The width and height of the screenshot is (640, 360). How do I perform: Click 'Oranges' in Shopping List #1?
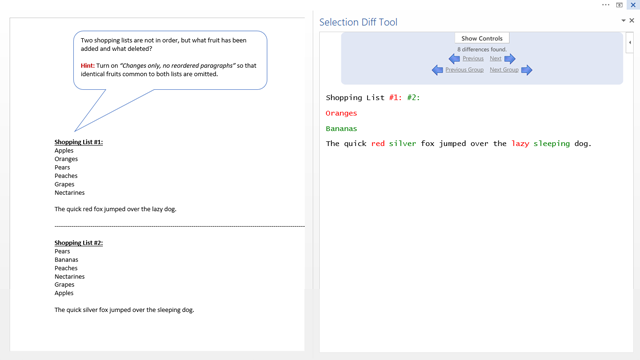(x=66, y=159)
